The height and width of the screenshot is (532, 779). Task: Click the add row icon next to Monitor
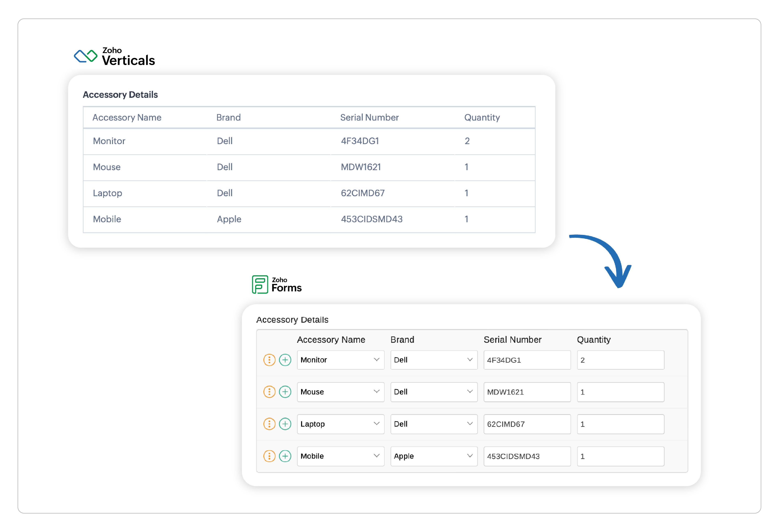coord(285,360)
